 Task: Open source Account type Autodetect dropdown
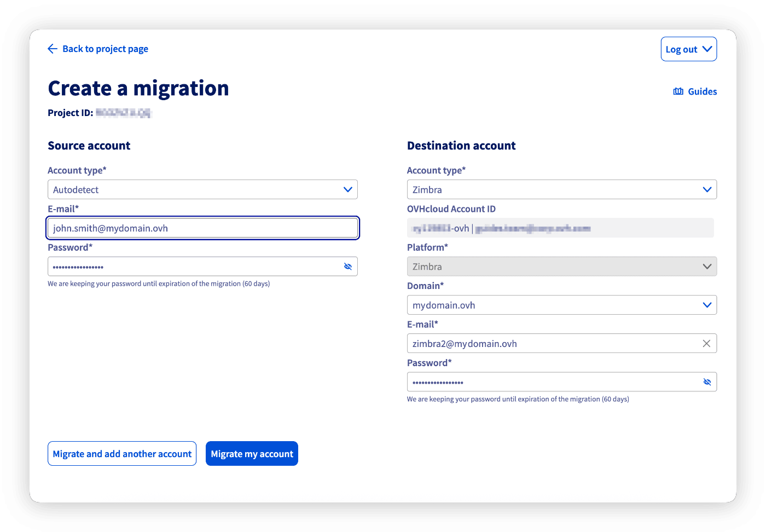202,189
